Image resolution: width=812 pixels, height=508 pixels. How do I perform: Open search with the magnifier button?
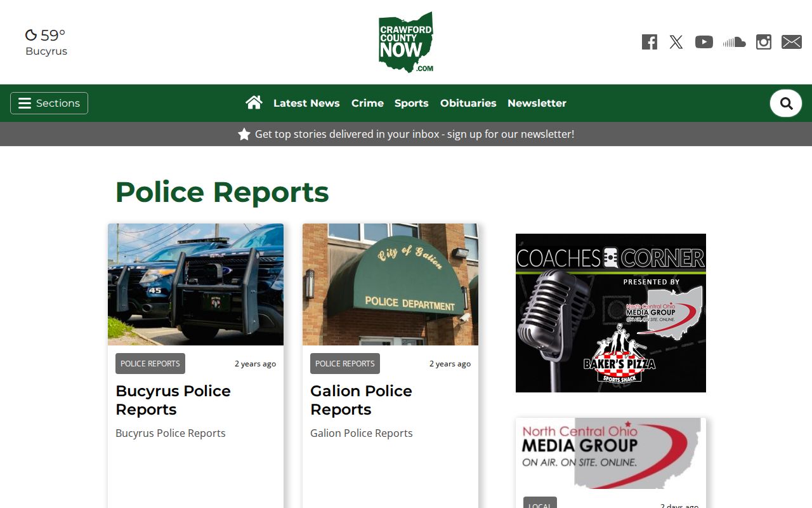(x=786, y=104)
